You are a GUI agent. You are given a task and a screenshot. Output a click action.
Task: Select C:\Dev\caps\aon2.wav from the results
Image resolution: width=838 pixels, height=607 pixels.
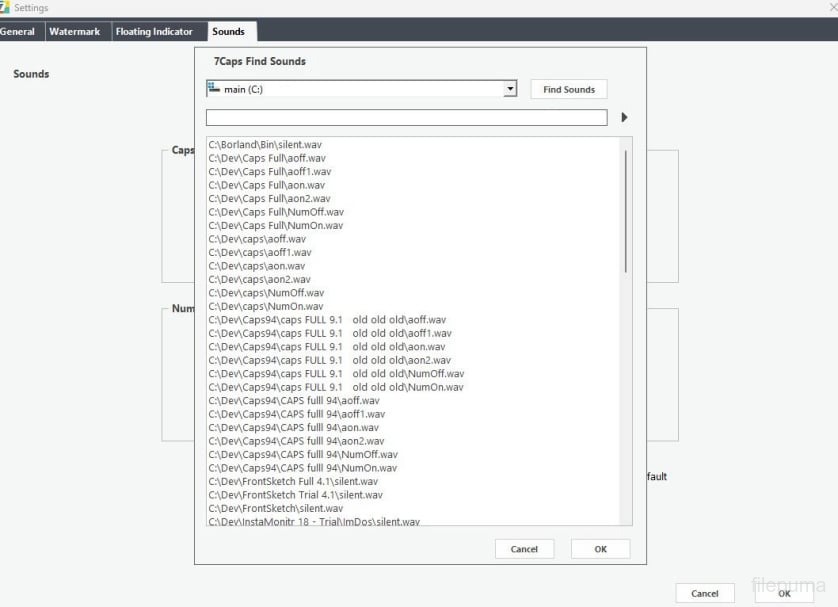pos(259,280)
